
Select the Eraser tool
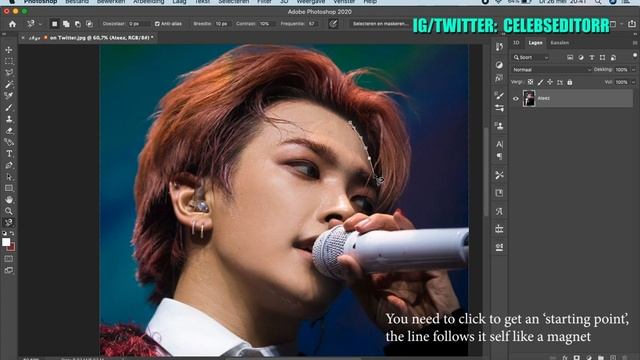pyautogui.click(x=9, y=131)
